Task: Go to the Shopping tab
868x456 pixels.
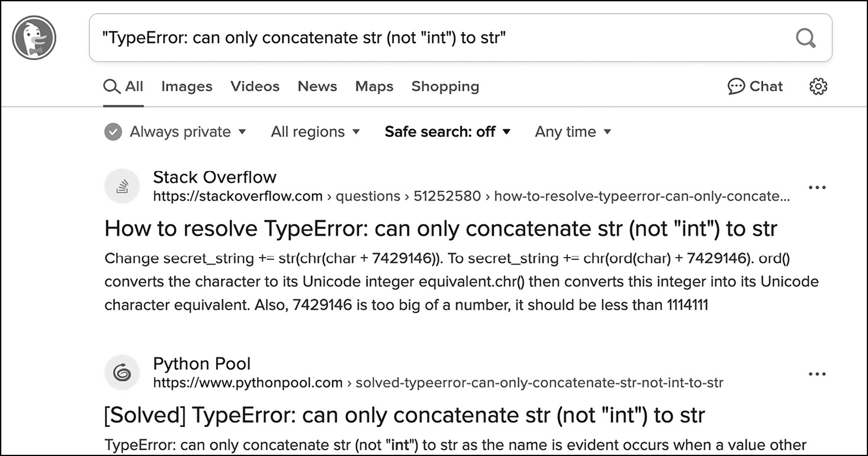Action: point(445,86)
